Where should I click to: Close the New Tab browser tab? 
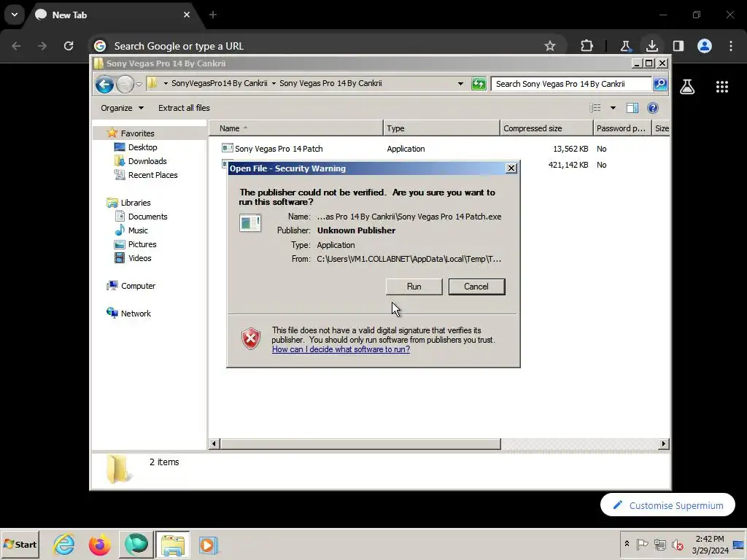pos(187,15)
